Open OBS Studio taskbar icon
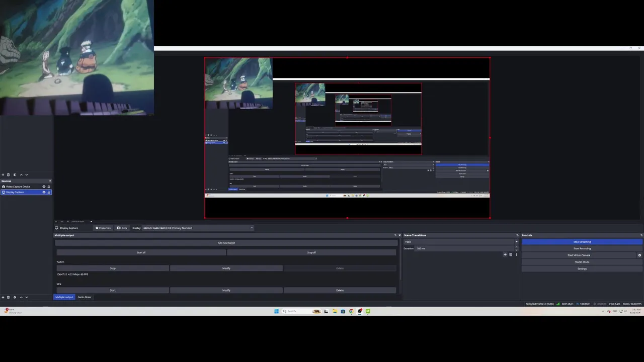Viewport: 644px width, 362px height. click(360, 311)
